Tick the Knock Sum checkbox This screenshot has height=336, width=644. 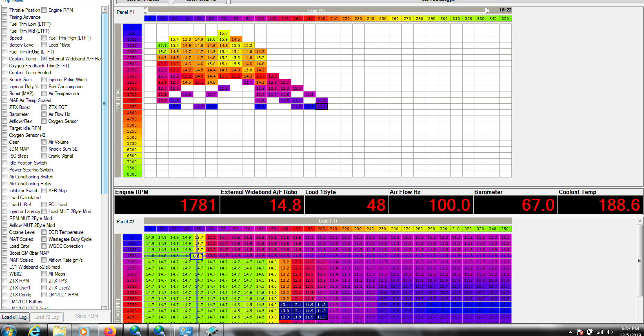coord(4,80)
